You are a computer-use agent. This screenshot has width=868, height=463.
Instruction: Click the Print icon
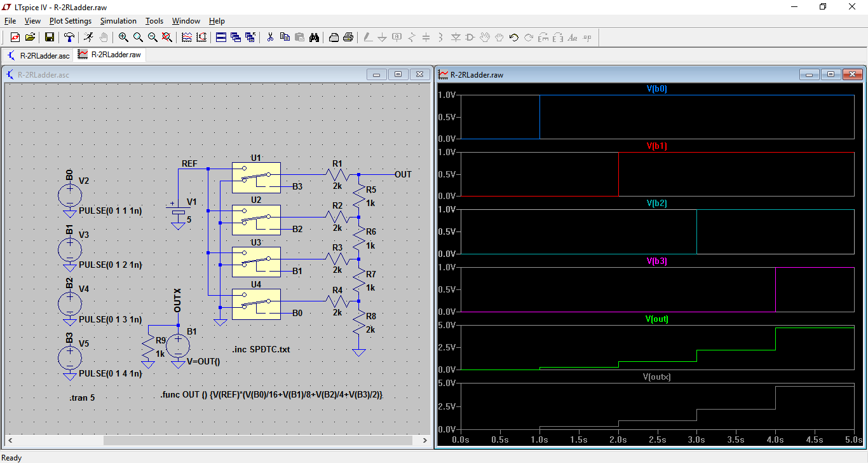click(348, 38)
